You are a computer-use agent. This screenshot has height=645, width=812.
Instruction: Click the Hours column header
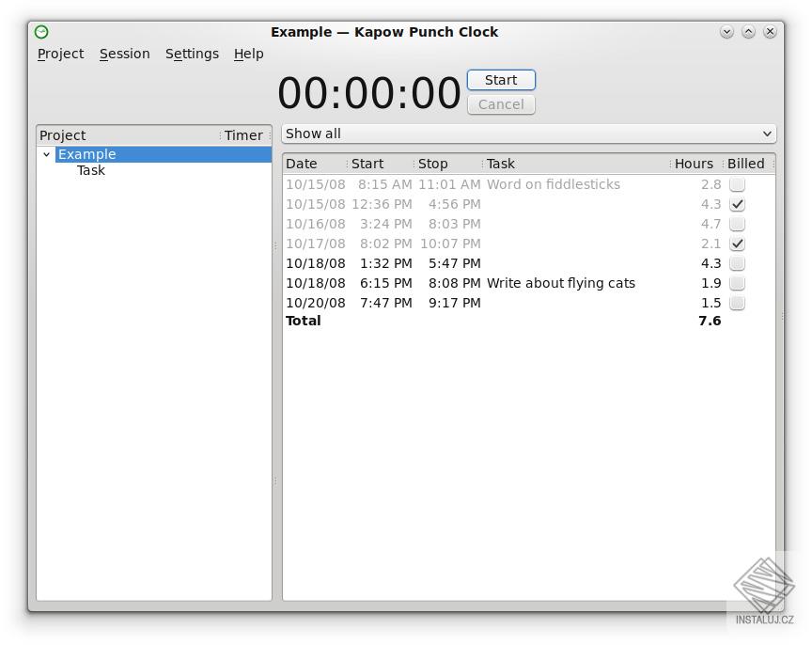click(x=694, y=164)
